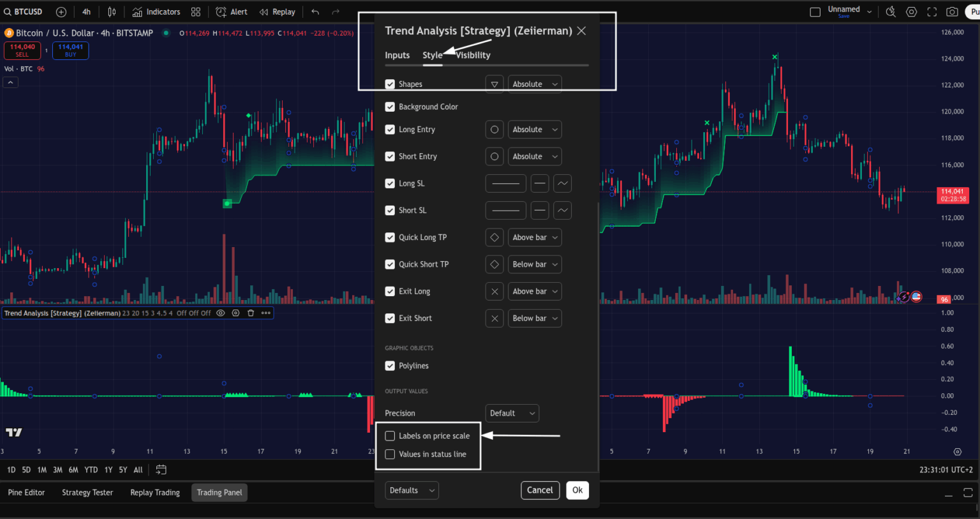980x519 pixels.
Task: Change Quick Long TP diamond shape
Action: coord(494,237)
